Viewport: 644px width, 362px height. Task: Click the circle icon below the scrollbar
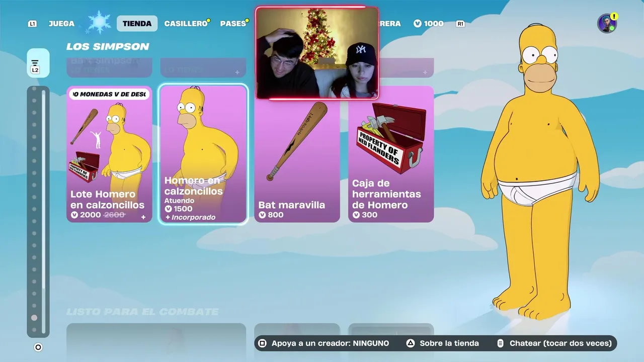pos(38,347)
